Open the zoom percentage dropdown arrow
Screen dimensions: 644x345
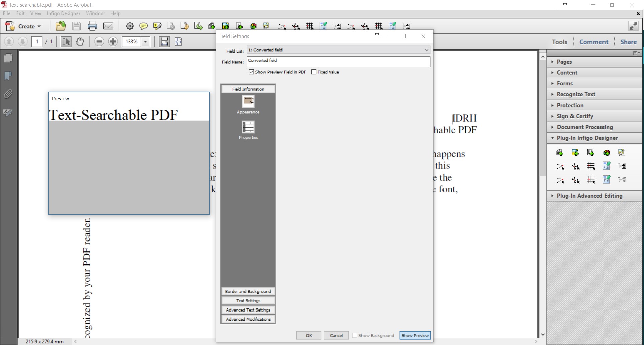tap(145, 42)
